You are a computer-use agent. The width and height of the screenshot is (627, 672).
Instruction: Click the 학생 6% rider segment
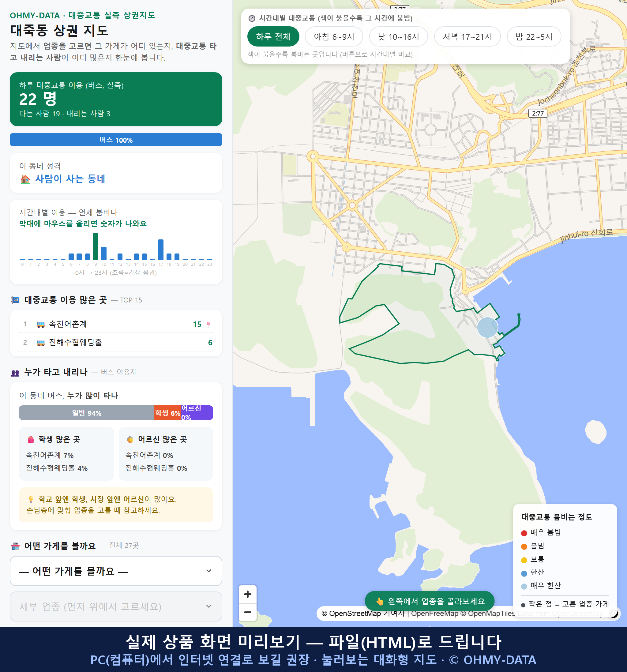coord(167,413)
